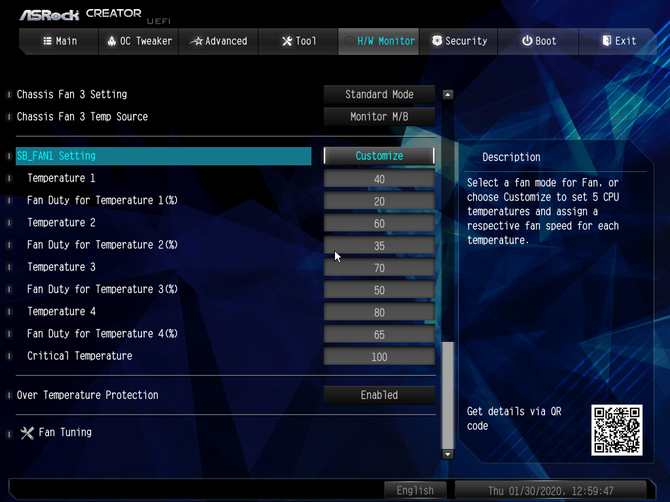Open the Security tab
670x502 pixels.
[x=459, y=41]
